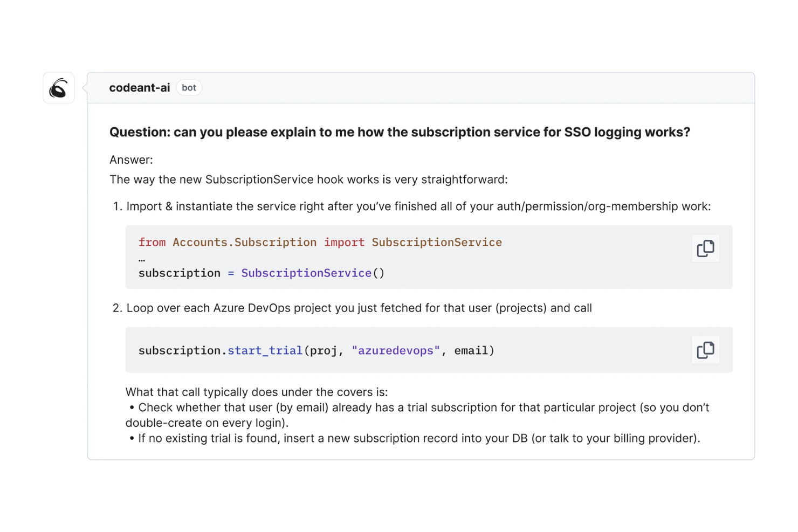
Task: Select the question heading about SSO logging
Action: [400, 132]
